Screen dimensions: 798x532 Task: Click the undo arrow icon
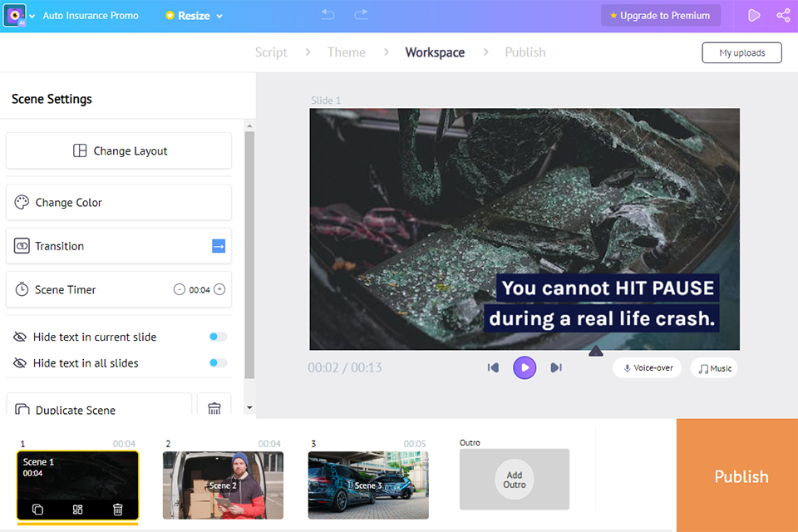pos(328,15)
